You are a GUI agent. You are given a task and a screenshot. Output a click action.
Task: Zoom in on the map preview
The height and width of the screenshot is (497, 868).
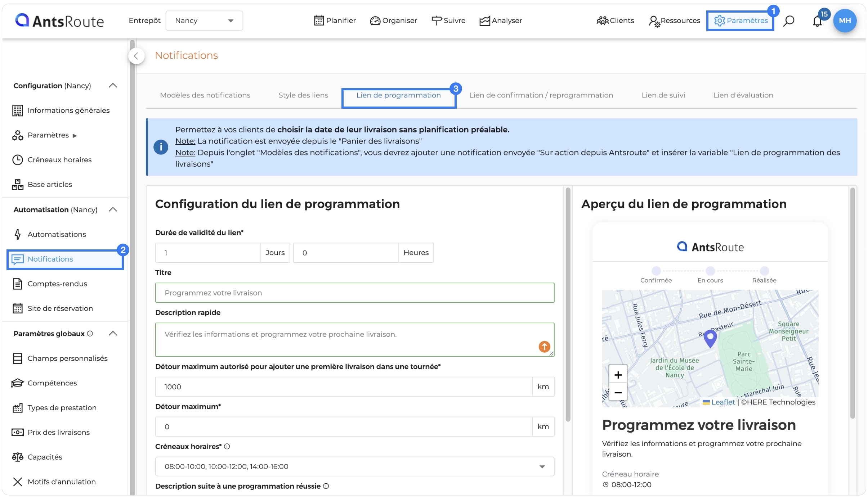[618, 375]
